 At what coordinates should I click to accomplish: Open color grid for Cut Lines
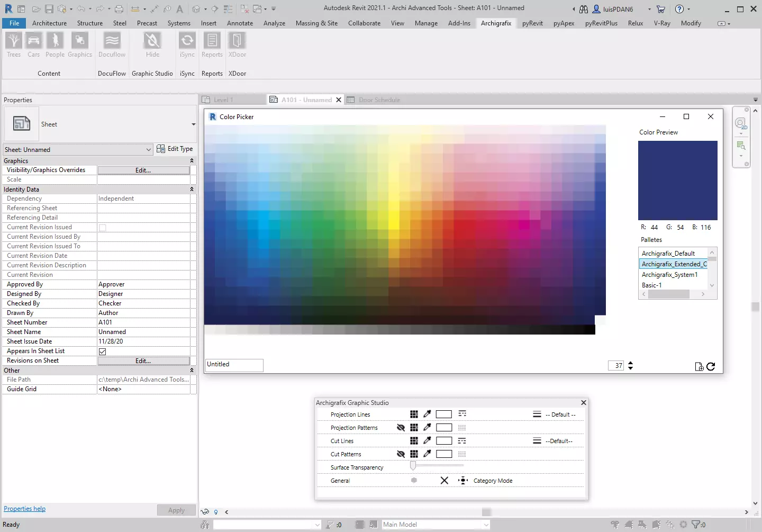[x=414, y=440]
